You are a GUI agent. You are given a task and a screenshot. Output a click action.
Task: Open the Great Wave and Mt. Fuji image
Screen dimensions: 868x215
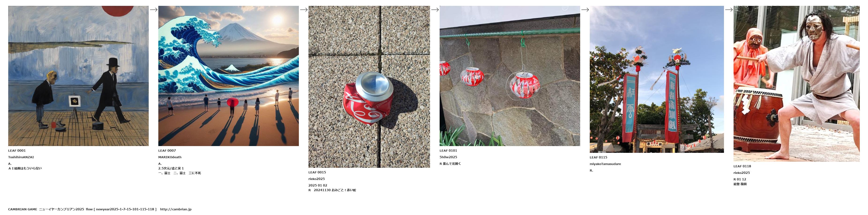click(x=228, y=76)
